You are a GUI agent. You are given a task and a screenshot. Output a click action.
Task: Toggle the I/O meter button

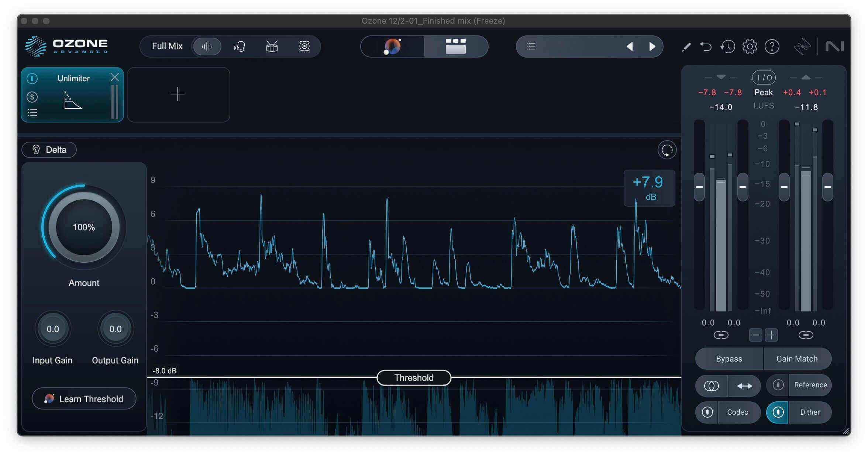coord(764,77)
